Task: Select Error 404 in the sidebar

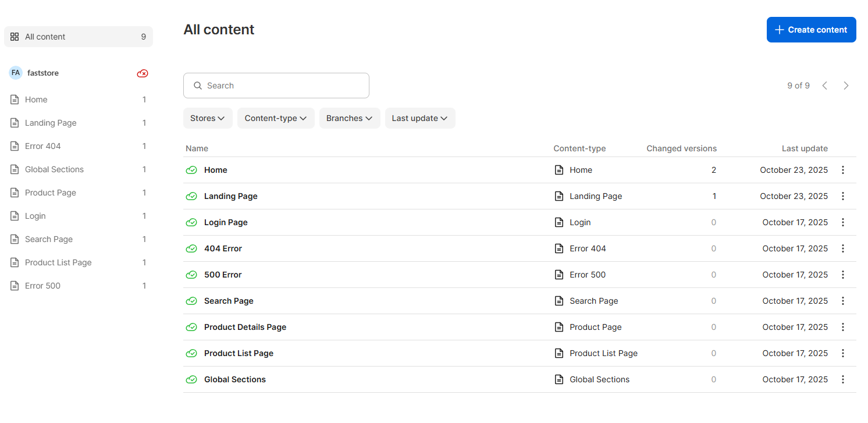Action: [x=79, y=146]
